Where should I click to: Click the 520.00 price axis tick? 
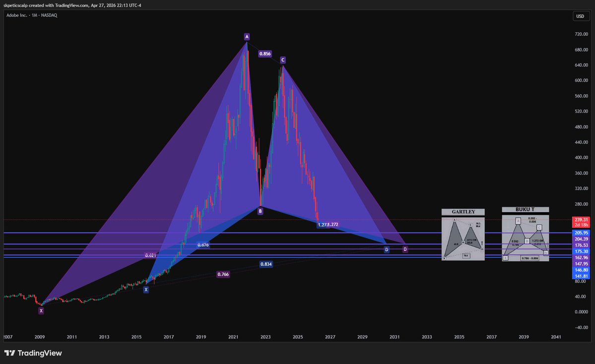click(x=581, y=111)
